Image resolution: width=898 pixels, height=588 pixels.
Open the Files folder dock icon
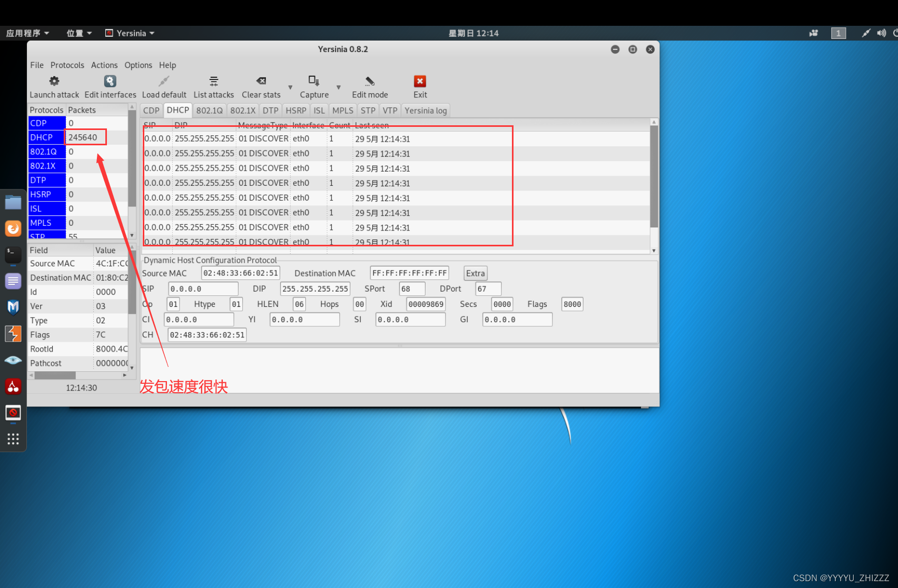(x=13, y=203)
